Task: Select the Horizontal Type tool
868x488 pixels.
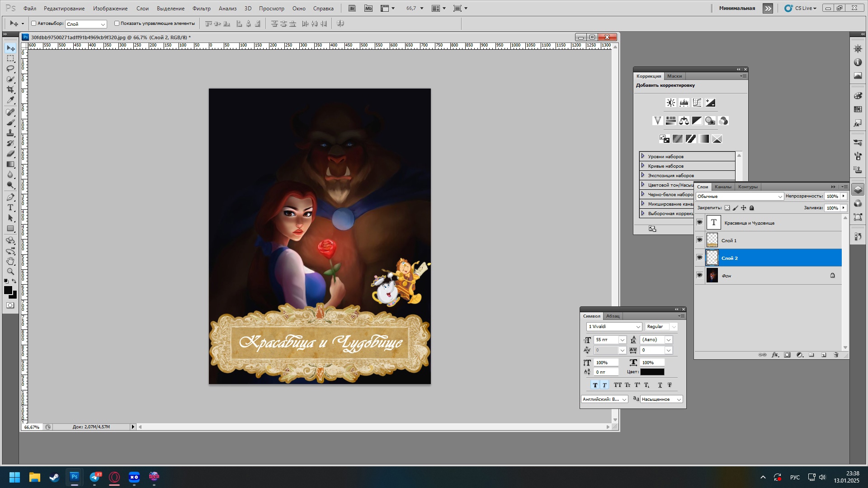Action: (x=10, y=207)
